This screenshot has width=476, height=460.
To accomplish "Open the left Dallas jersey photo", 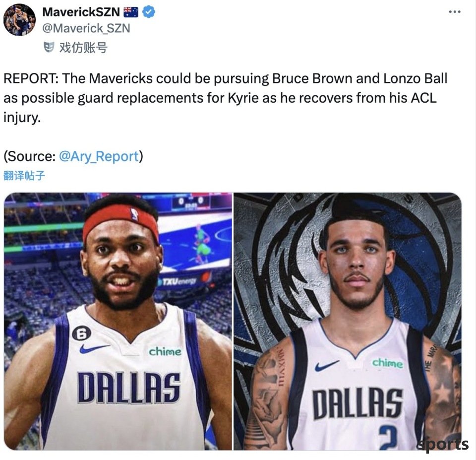I will (118, 321).
